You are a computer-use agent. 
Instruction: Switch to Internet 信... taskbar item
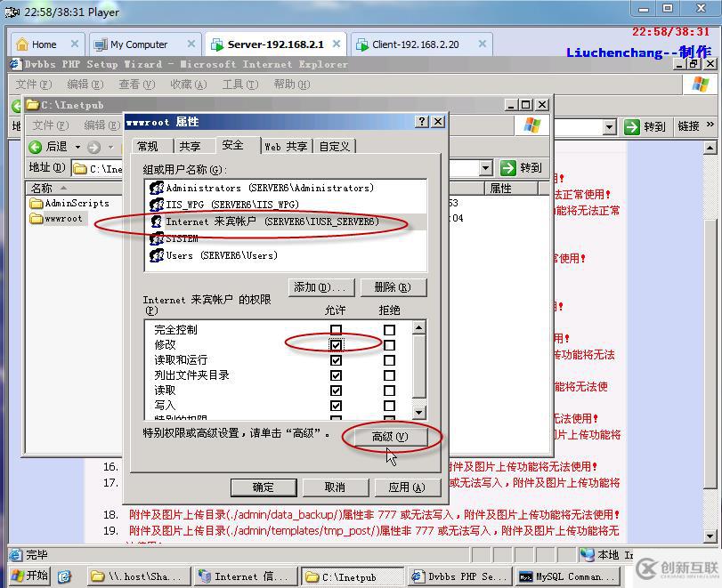point(245,576)
